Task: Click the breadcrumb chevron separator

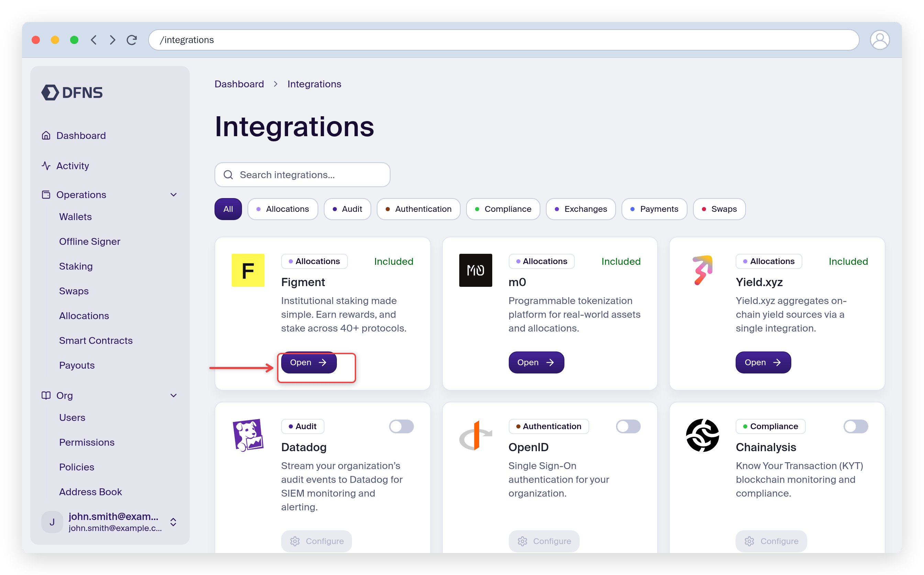Action: point(276,84)
